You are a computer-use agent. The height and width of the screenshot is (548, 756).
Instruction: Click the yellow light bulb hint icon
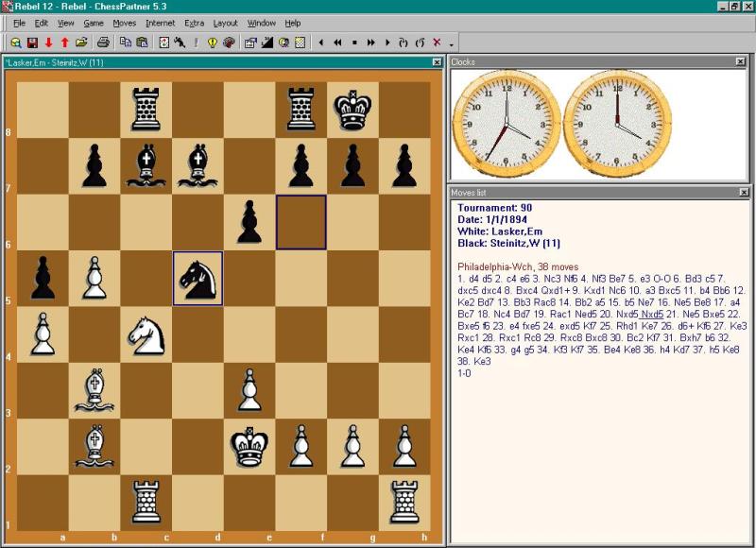pos(213,43)
